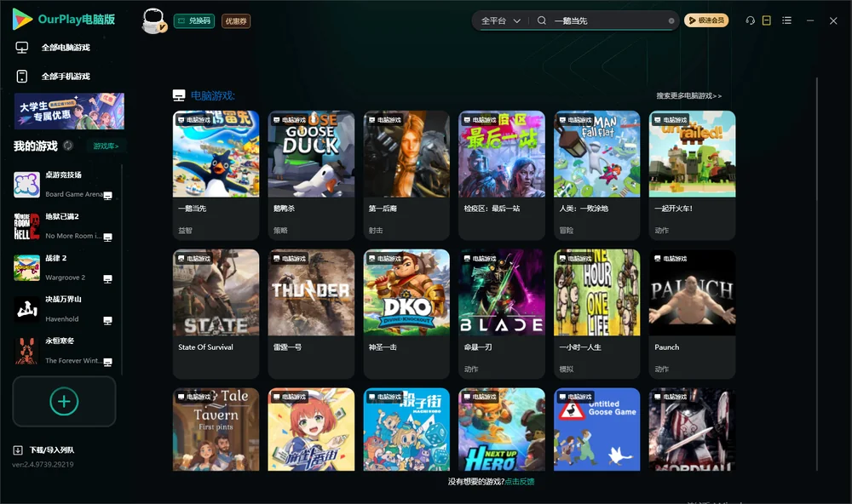Click the monitor icon beside 全部电脑游戏

[x=22, y=48]
